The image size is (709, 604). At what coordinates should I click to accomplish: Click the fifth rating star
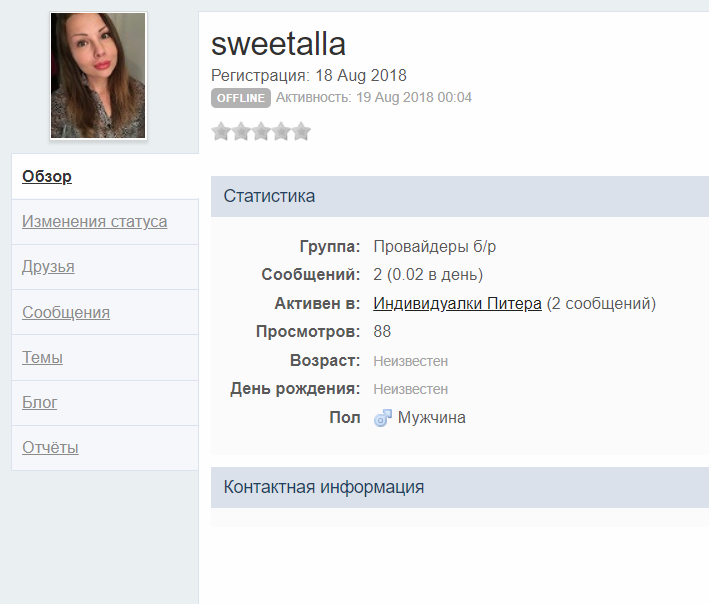pos(301,131)
